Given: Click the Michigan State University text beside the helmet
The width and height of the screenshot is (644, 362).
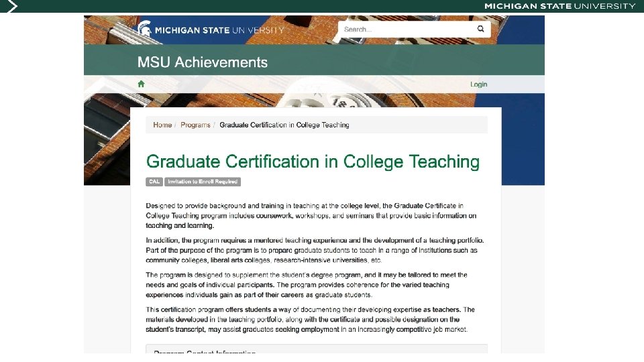Looking at the screenshot, I should 219,29.
